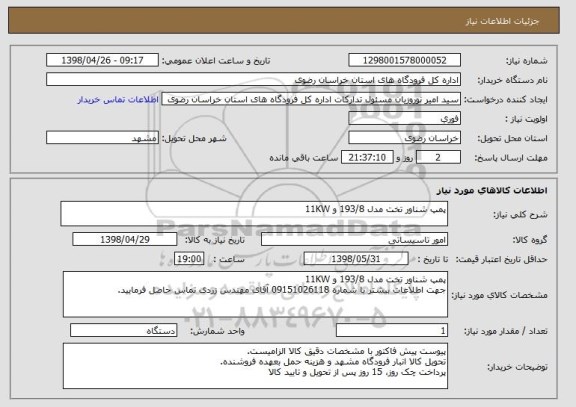Click the تاریخ نیاز به کالا field 1398/04/29

tap(125, 239)
